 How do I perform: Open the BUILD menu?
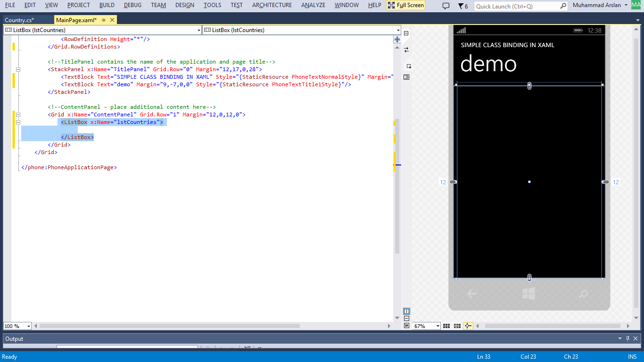(x=107, y=5)
